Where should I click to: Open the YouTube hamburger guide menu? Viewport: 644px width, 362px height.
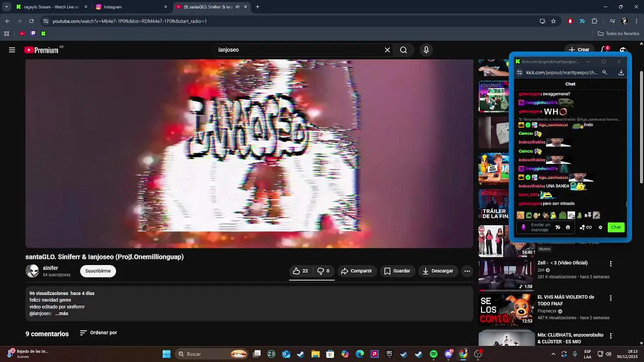[x=12, y=50]
